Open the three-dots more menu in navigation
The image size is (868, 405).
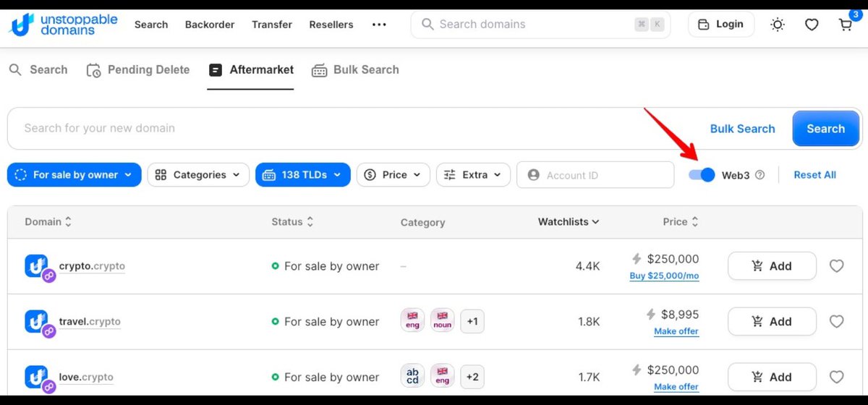click(x=379, y=25)
